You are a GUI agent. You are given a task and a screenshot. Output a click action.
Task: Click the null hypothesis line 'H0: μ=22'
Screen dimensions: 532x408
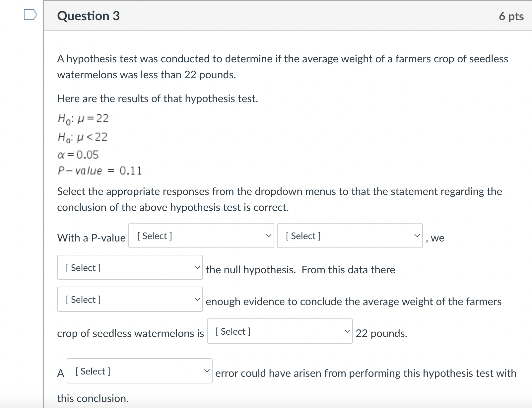pyautogui.click(x=83, y=119)
